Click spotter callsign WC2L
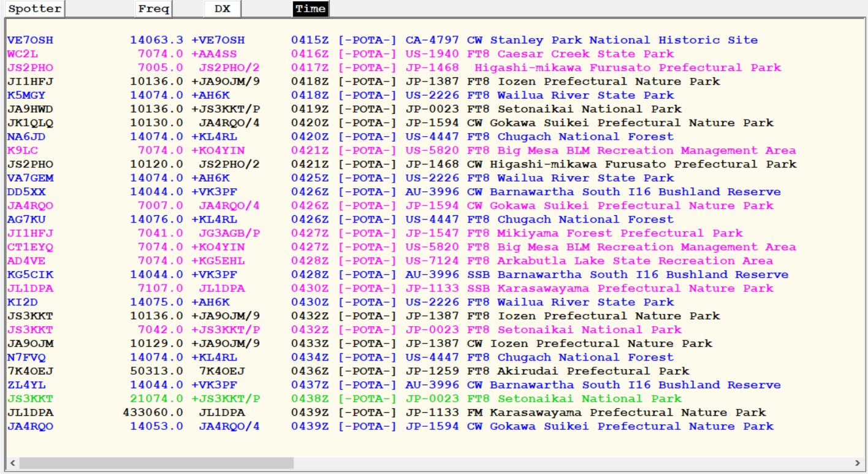 pos(23,54)
